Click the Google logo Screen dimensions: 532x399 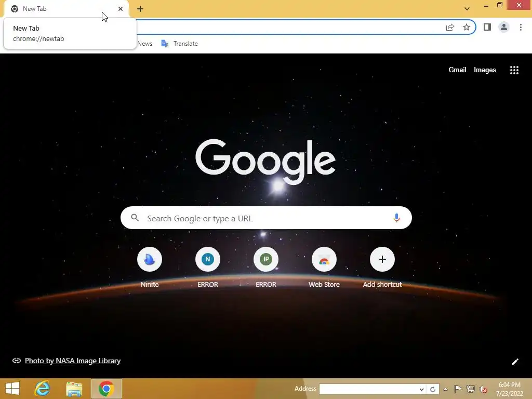(x=265, y=162)
